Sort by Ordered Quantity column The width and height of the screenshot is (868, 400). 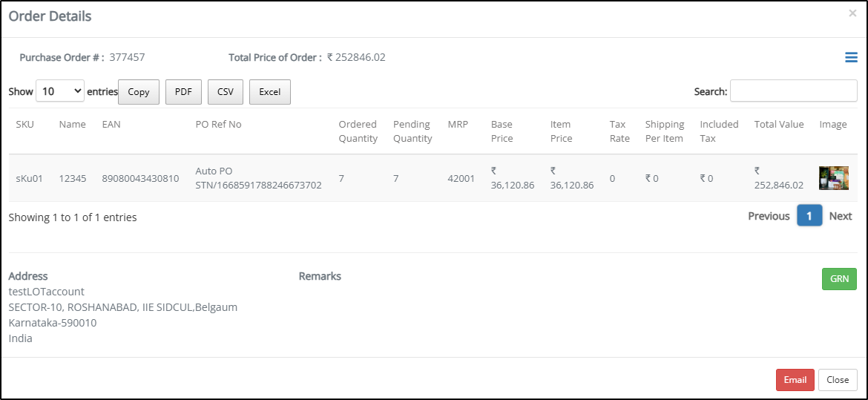pos(358,131)
